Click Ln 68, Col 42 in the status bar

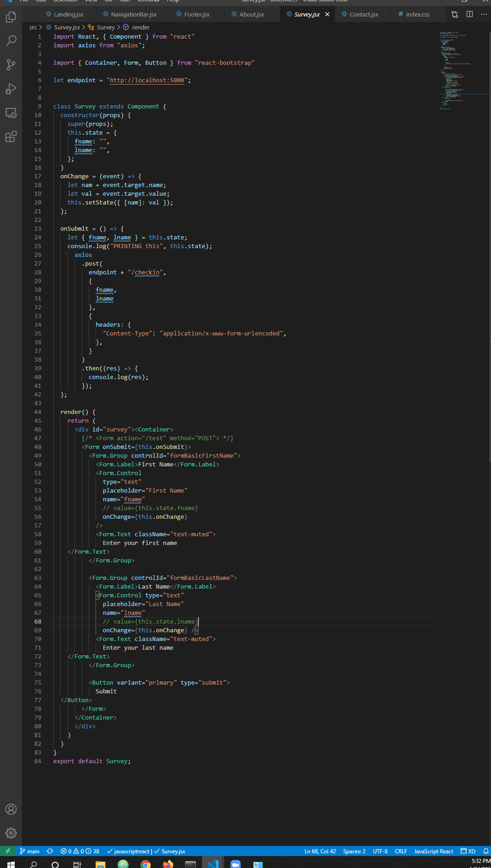pos(320,851)
